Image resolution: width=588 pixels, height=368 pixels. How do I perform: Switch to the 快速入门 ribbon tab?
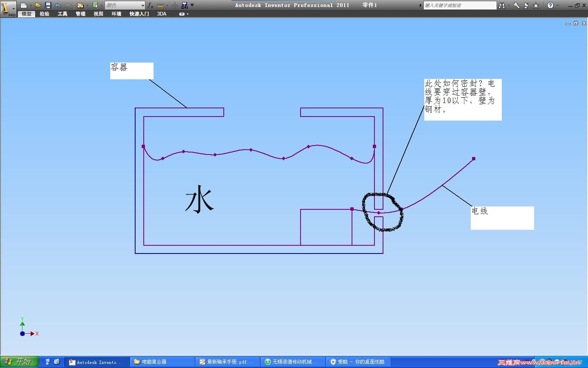click(139, 14)
